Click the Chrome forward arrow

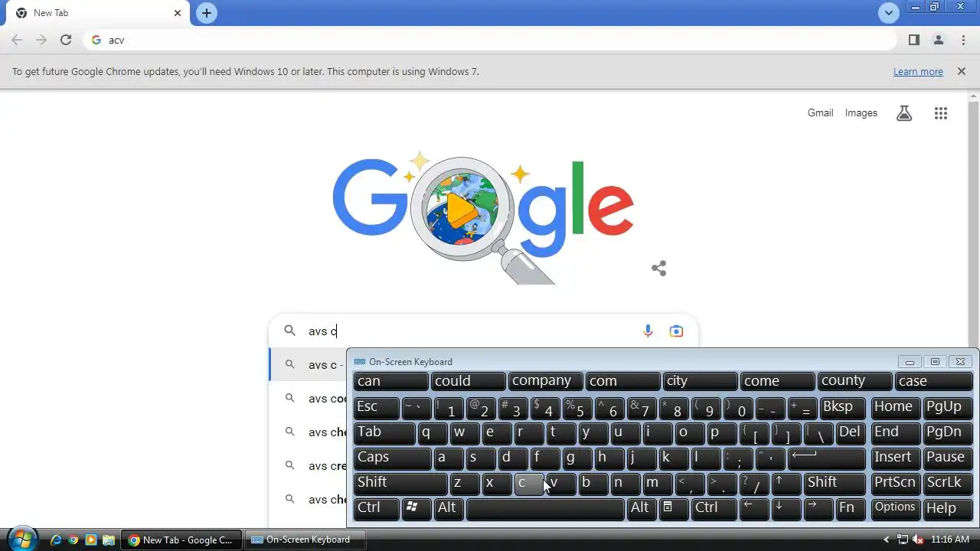[x=41, y=40]
